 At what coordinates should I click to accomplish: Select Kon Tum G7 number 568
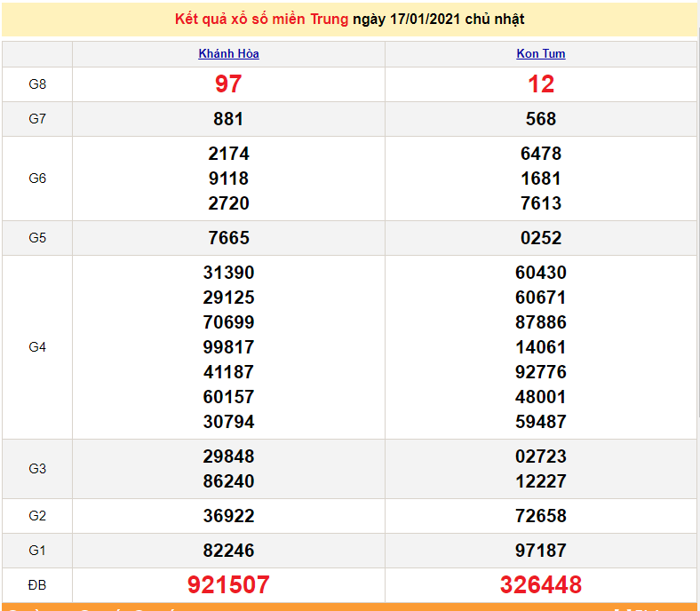pos(540,119)
